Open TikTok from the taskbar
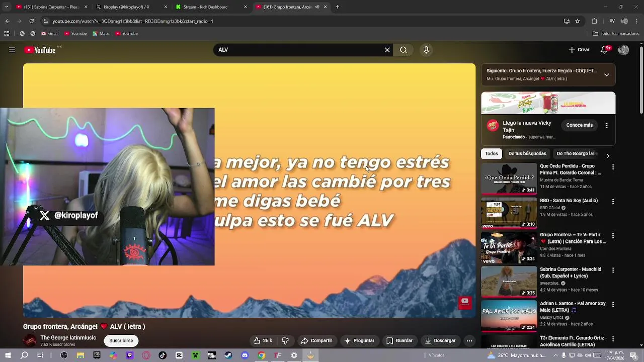The width and height of the screenshot is (644, 362). point(163,355)
